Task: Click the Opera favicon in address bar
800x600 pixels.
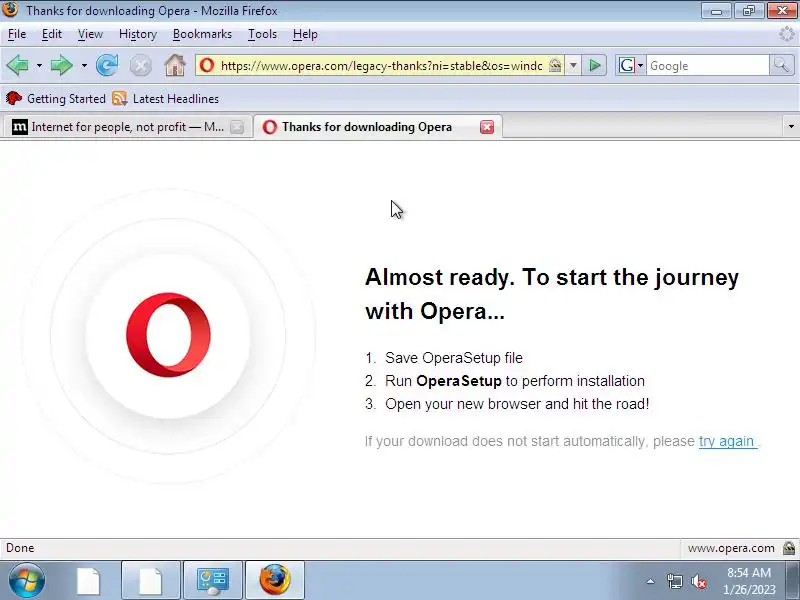Action: (x=207, y=65)
